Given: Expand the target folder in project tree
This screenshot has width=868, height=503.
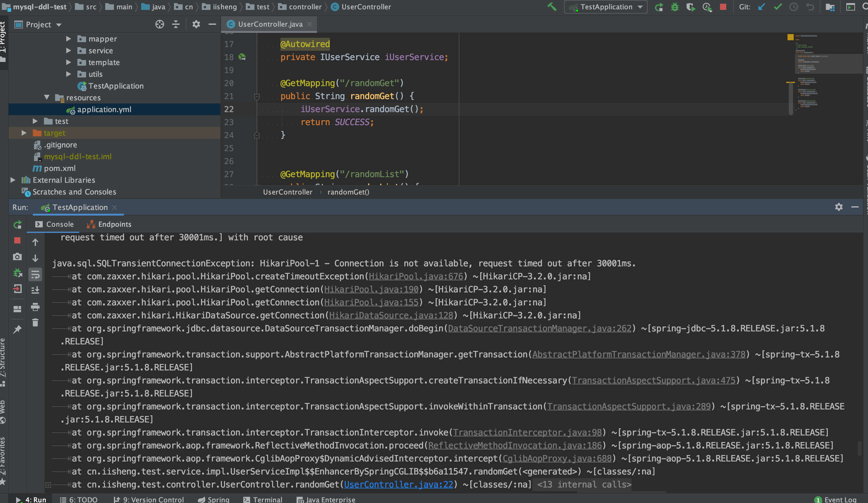Looking at the screenshot, I should tap(24, 133).
